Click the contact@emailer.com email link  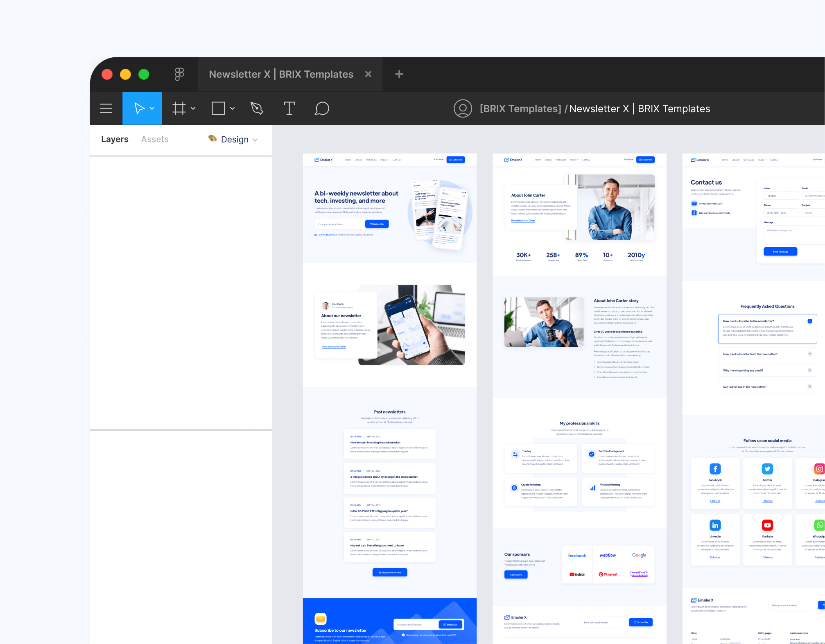pyautogui.click(x=710, y=203)
